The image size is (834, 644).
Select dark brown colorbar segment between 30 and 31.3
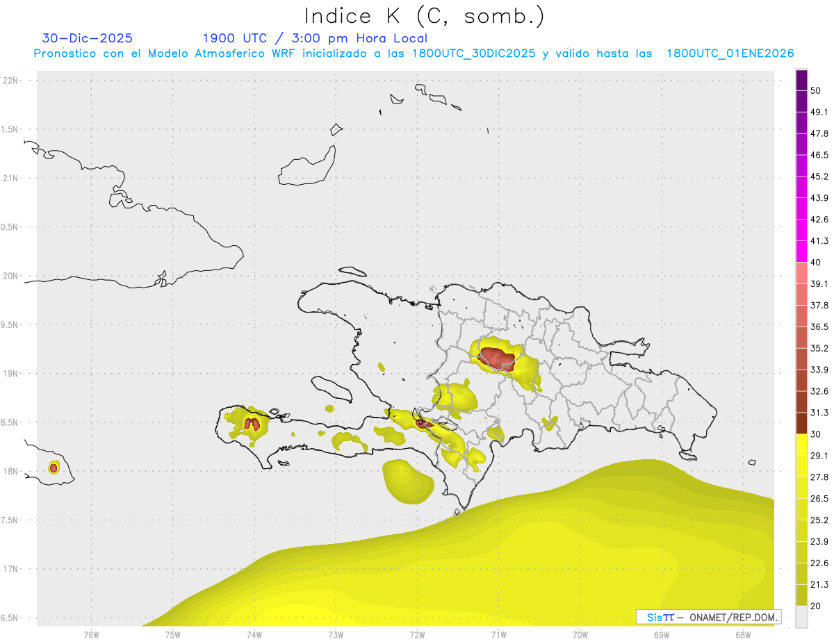[x=801, y=423]
